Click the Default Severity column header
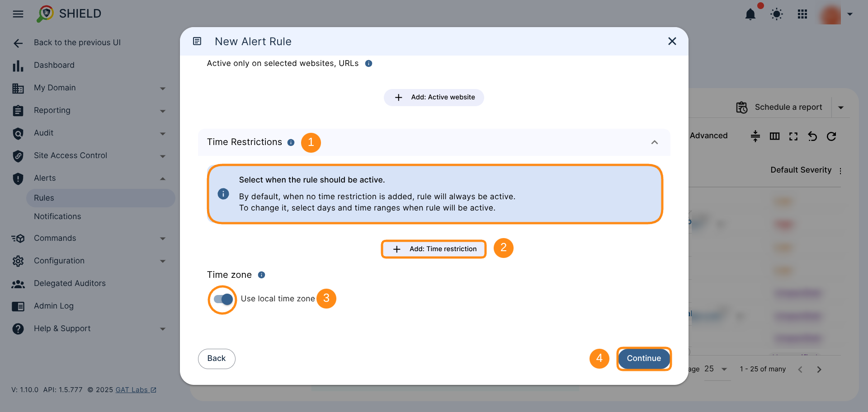 click(801, 170)
